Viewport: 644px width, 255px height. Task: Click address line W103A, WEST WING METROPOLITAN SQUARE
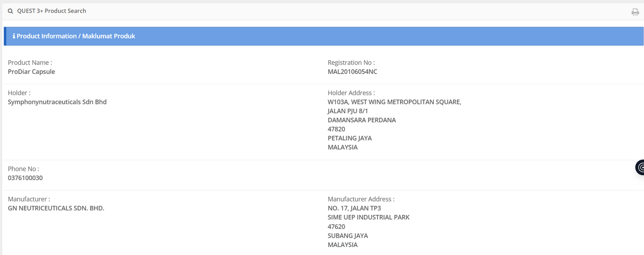(x=394, y=102)
